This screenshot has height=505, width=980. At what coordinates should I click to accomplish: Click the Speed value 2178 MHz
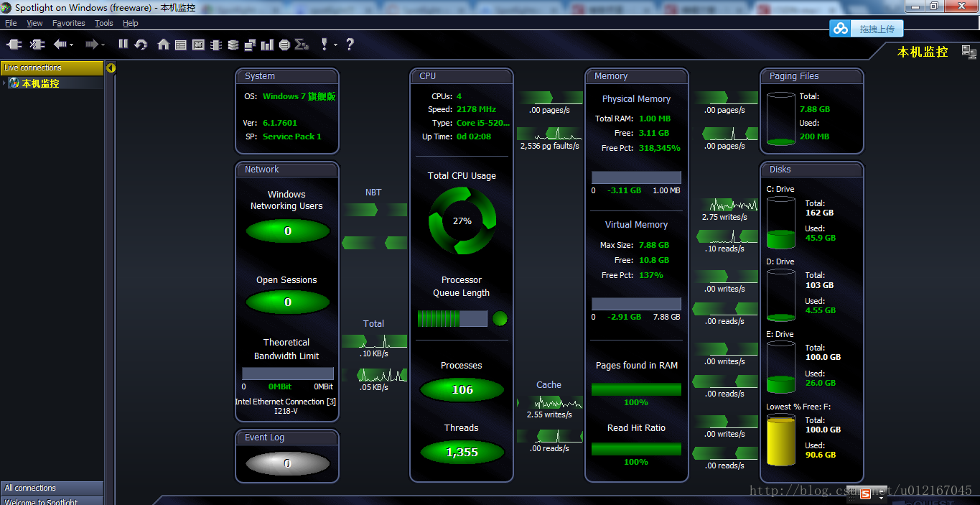[476, 109]
